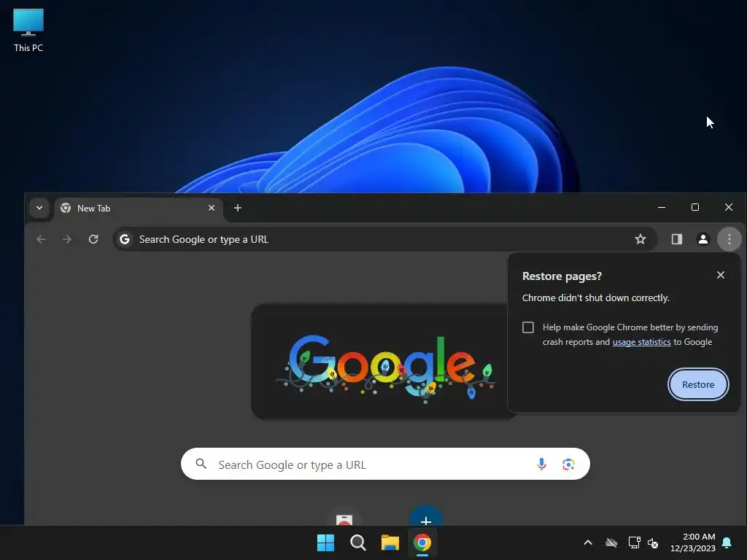The width and height of the screenshot is (747, 560).
Task: Open the Windows Start menu
Action: [x=325, y=542]
